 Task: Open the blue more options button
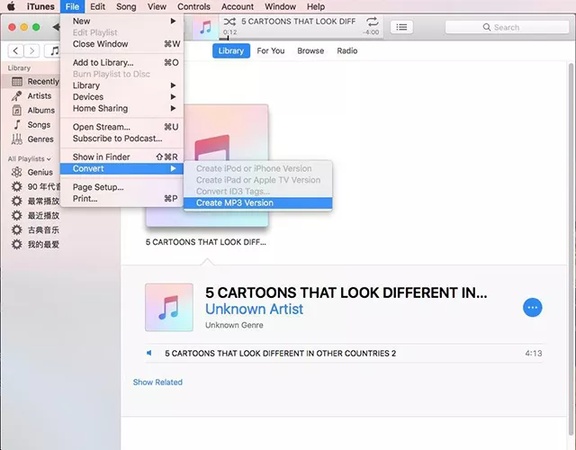(532, 307)
